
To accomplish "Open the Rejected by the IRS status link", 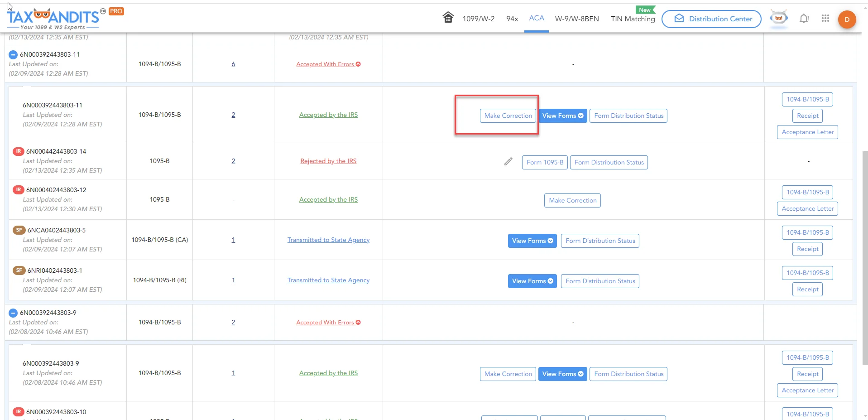I will [328, 161].
